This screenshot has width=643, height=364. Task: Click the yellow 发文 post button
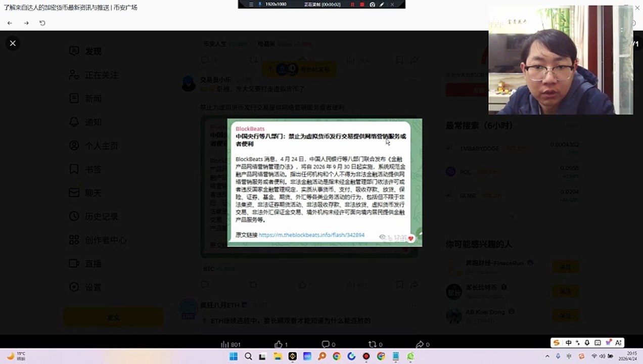[x=113, y=317]
